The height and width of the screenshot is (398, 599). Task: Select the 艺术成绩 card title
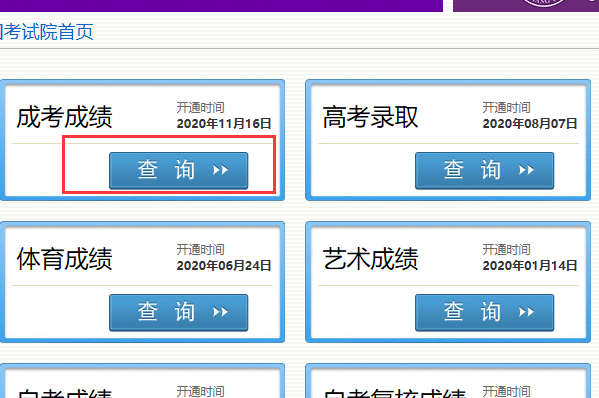370,259
